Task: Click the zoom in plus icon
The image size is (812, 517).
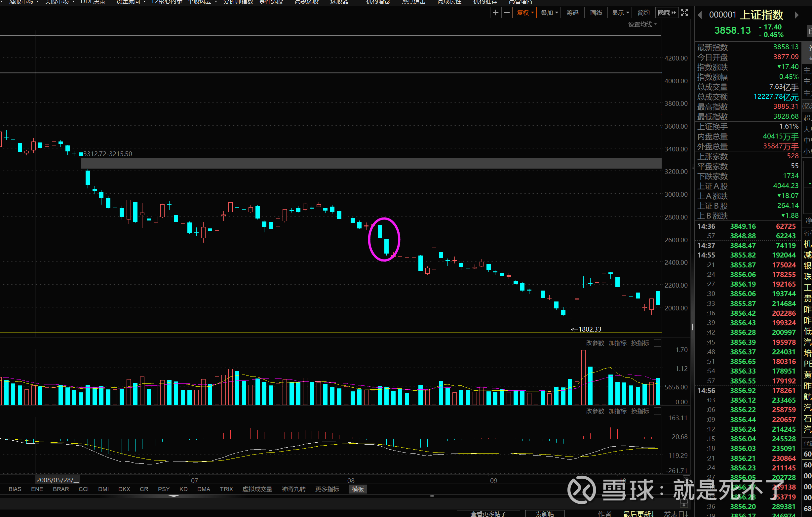Action: [x=495, y=13]
